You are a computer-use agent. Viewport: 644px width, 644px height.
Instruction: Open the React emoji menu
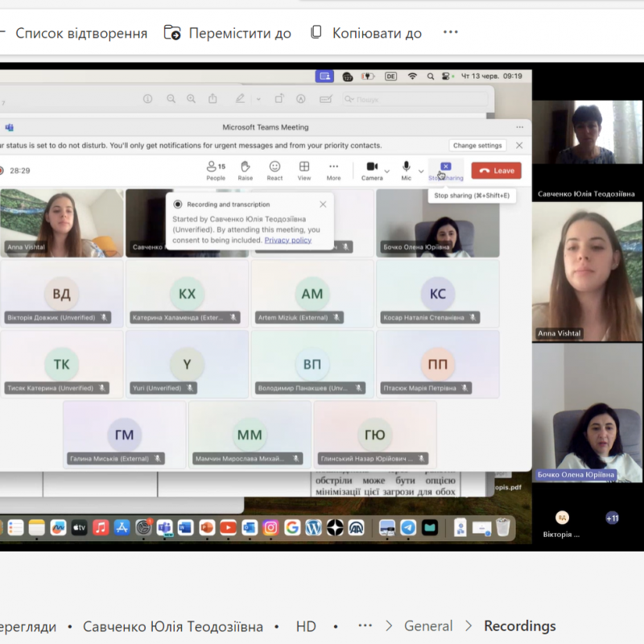275,171
